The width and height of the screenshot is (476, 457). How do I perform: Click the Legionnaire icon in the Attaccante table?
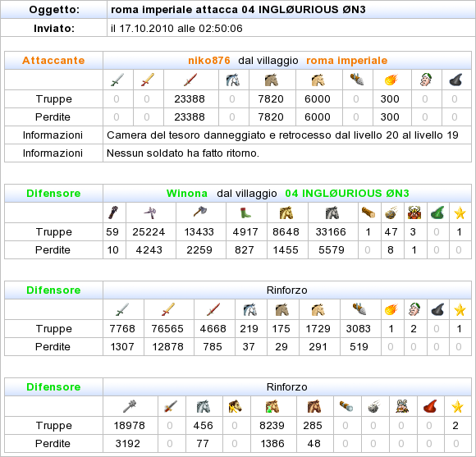(x=117, y=80)
